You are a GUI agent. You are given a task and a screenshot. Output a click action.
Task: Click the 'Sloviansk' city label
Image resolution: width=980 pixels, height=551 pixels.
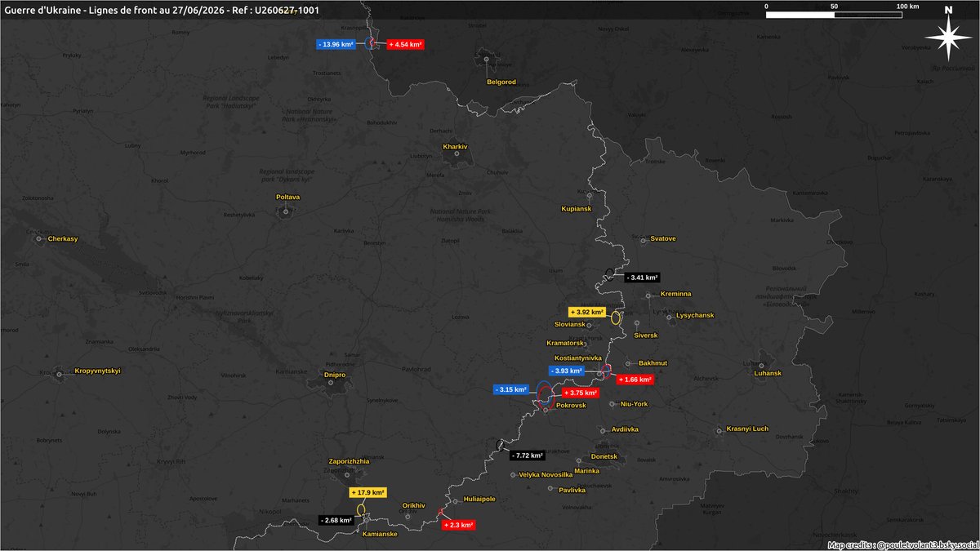click(x=570, y=324)
